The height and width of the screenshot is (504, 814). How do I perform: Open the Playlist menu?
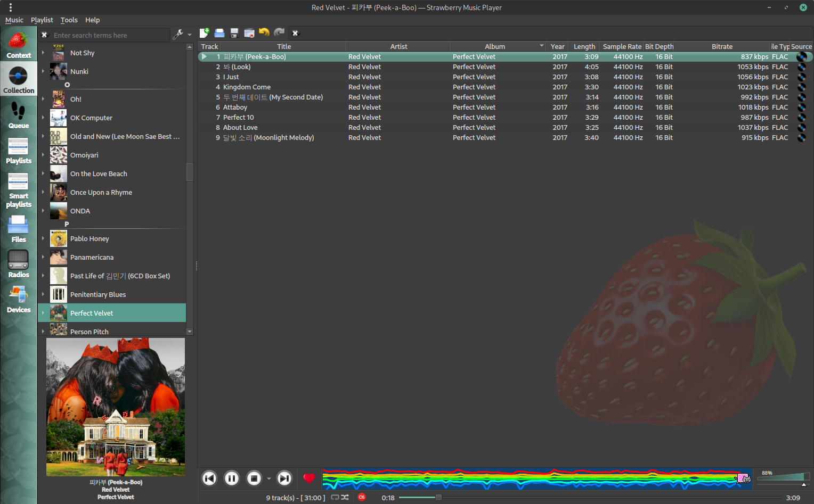tap(42, 20)
